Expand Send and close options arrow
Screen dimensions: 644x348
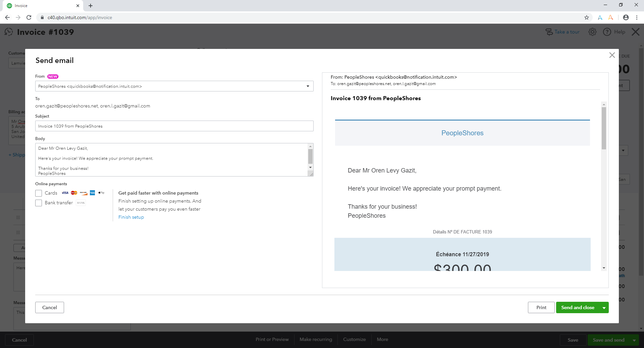tap(604, 307)
